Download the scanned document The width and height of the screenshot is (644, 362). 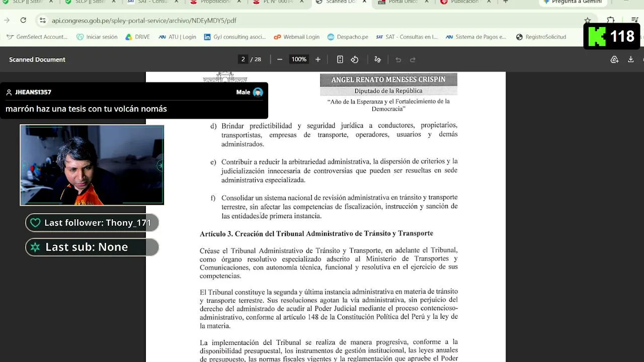click(x=630, y=59)
